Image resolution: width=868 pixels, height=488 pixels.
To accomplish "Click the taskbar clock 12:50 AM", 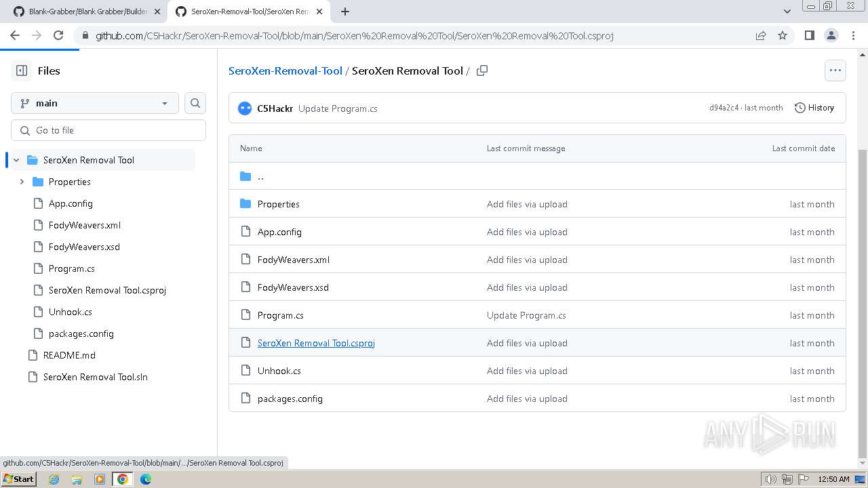I will pos(833,479).
